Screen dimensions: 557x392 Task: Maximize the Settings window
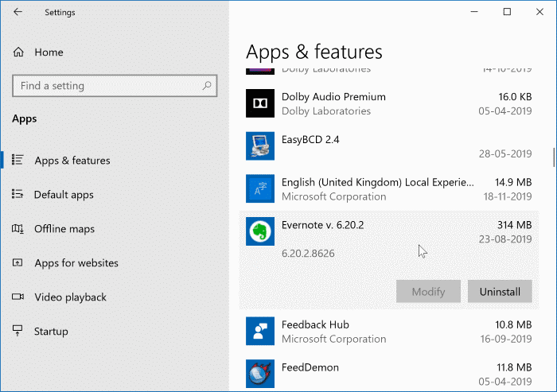507,12
